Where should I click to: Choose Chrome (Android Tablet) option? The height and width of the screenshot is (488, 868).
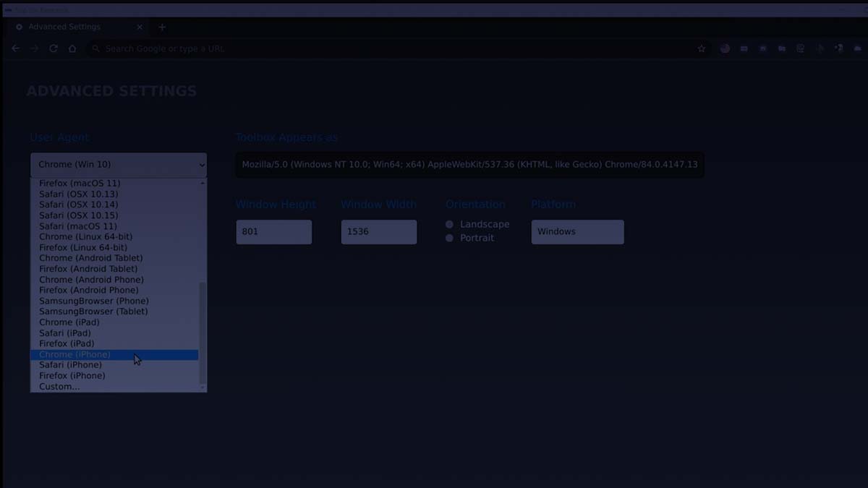(115, 258)
